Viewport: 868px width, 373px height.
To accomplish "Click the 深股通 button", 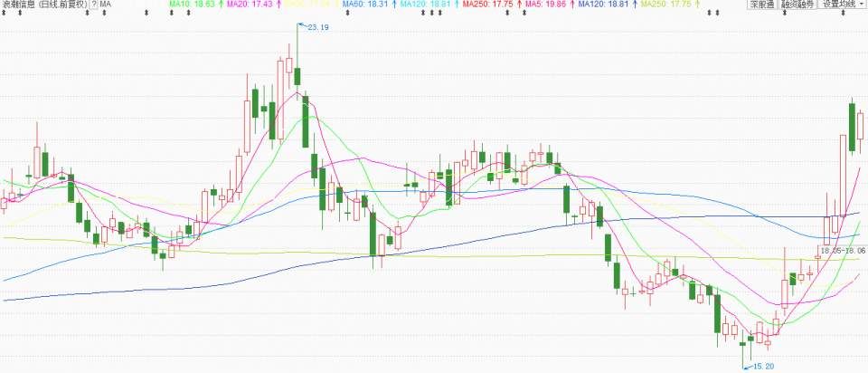I will tap(762, 5).
